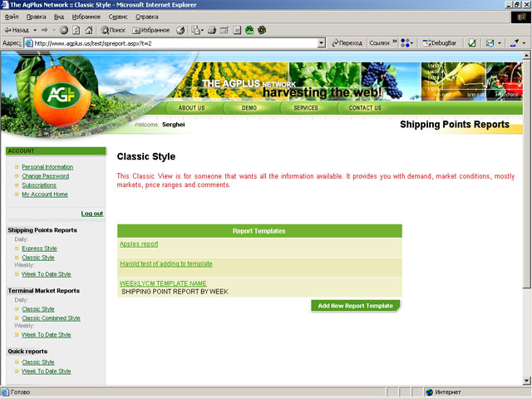Open the address bar URL dropdown
Image resolution: width=532 pixels, height=399 pixels.
tap(322, 43)
